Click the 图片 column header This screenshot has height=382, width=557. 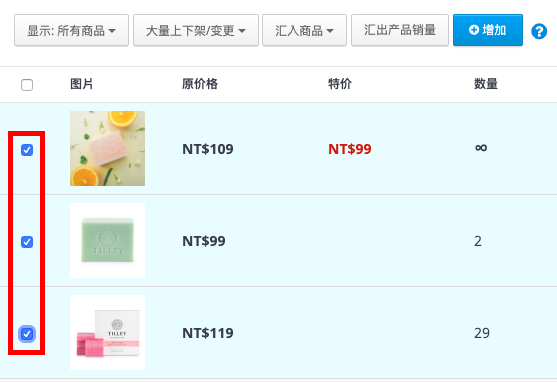[81, 84]
